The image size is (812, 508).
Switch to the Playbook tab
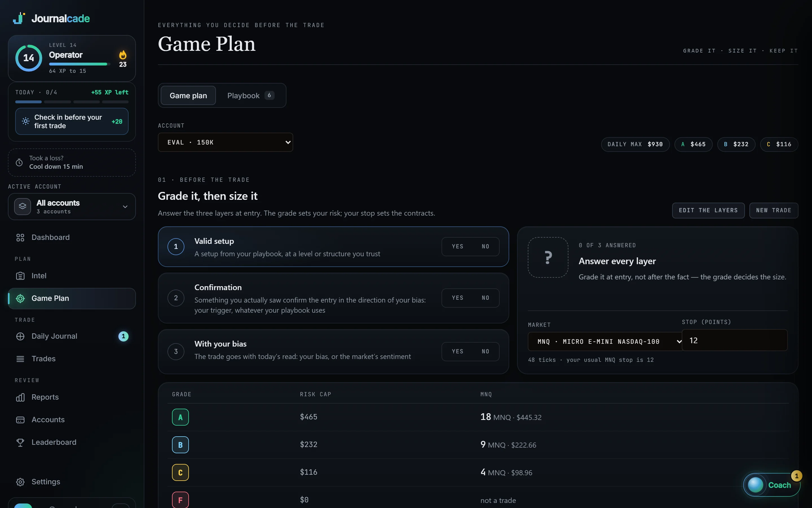tap(250, 95)
